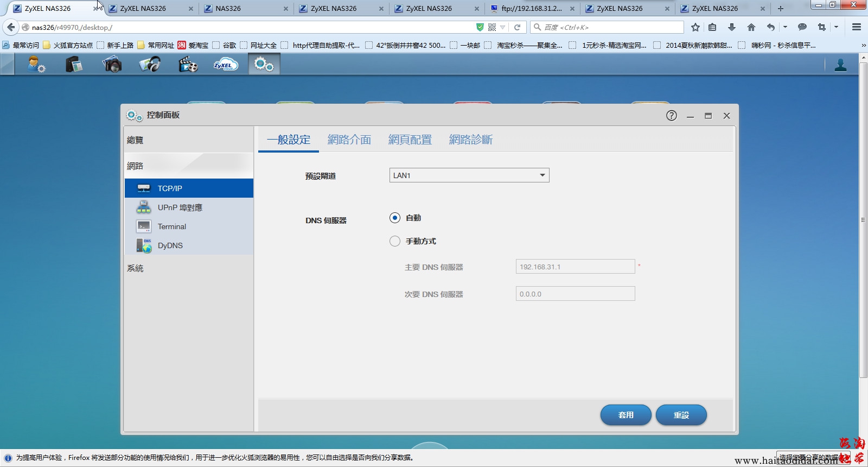Screen dimensions: 868x467
Task: Expand the 系統 section in sidebar
Action: click(x=135, y=268)
